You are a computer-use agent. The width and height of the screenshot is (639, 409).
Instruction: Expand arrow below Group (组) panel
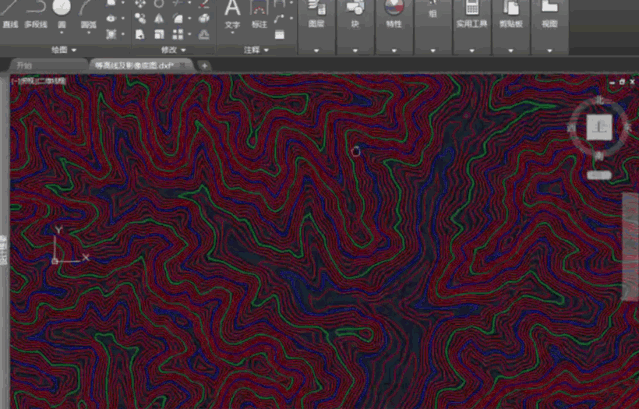[432, 51]
